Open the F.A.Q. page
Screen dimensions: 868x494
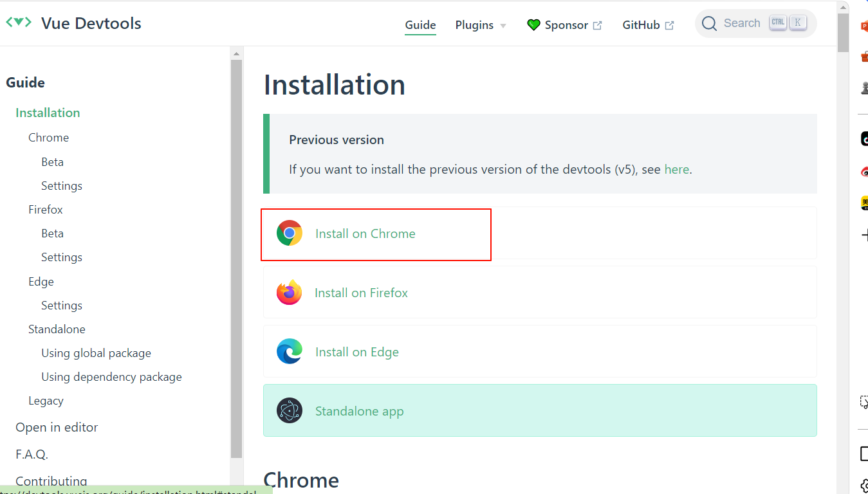32,454
